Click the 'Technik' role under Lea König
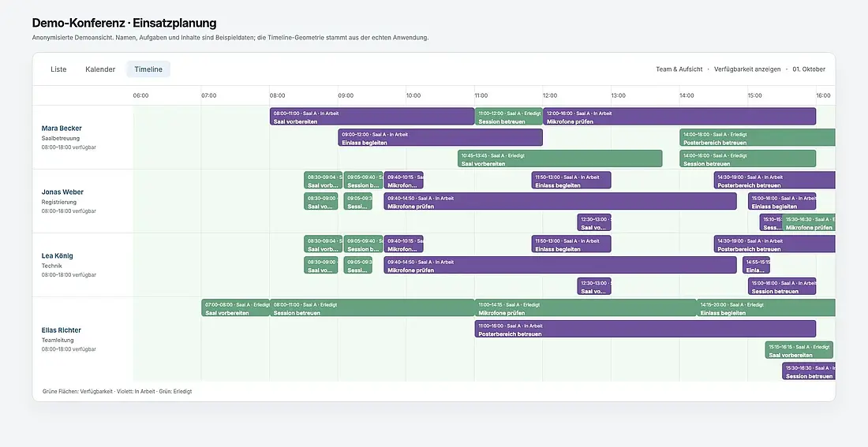 51,266
